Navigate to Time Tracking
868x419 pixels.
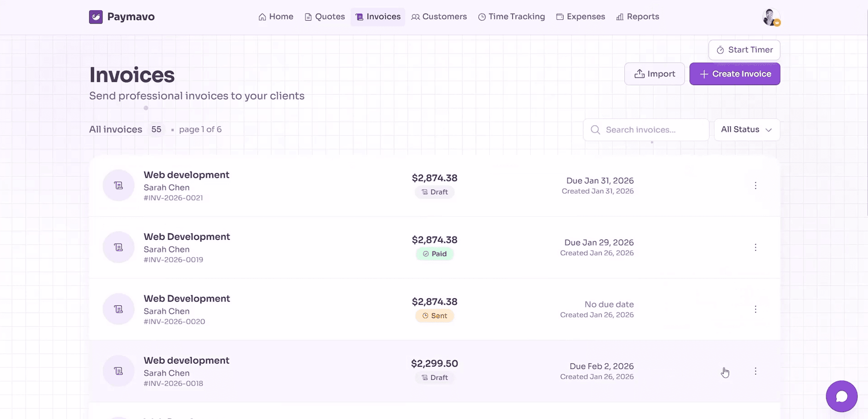point(512,17)
